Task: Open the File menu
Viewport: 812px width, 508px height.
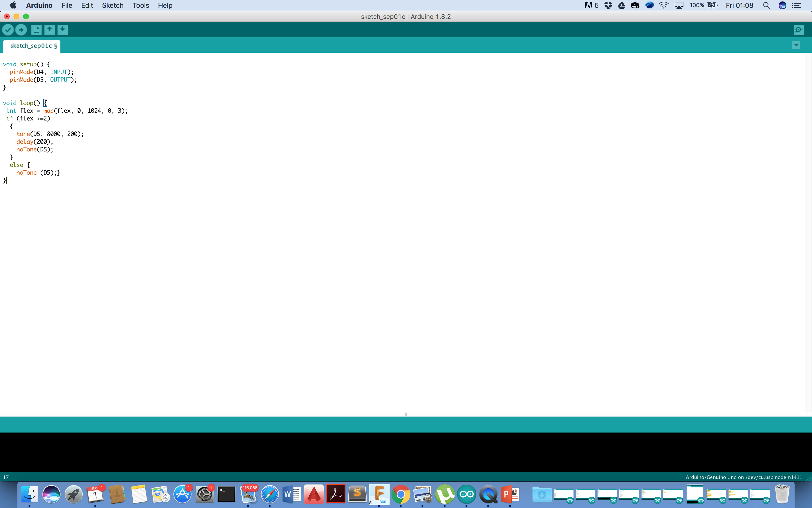Action: 67,5
